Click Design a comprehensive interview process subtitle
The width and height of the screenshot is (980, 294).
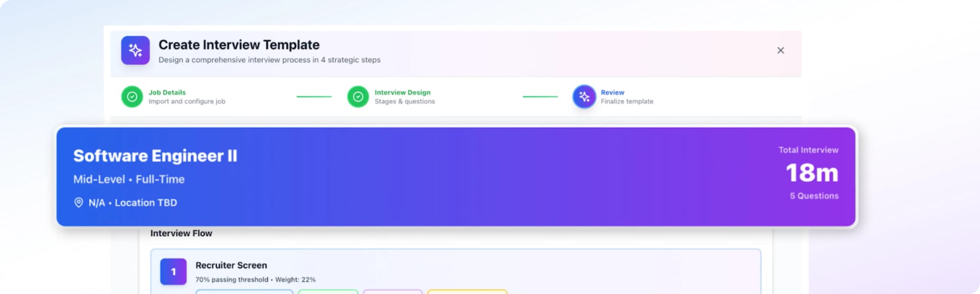pos(269,60)
